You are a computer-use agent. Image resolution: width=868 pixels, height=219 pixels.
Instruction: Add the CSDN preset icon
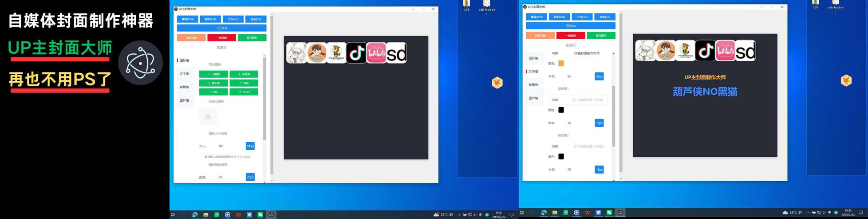[x=244, y=92]
